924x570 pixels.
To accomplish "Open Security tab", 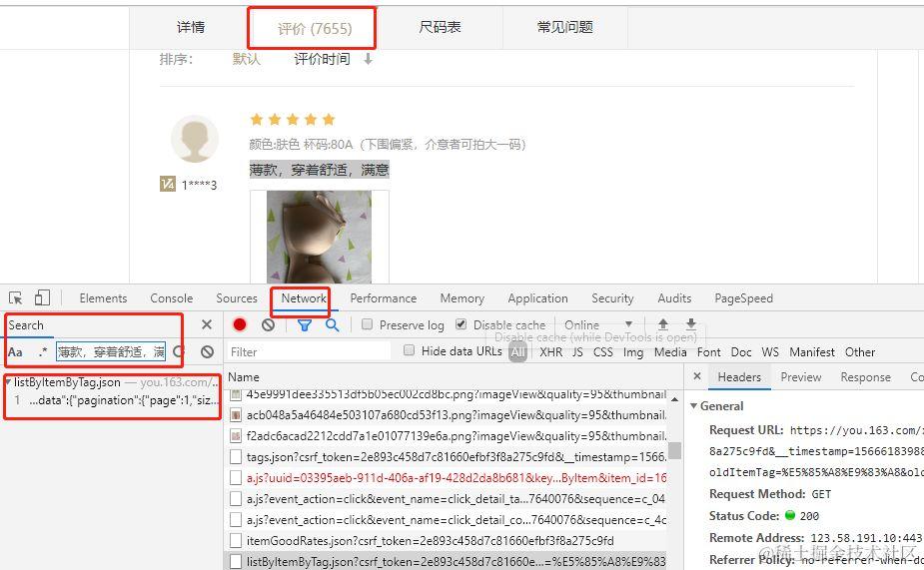I will (x=612, y=298).
